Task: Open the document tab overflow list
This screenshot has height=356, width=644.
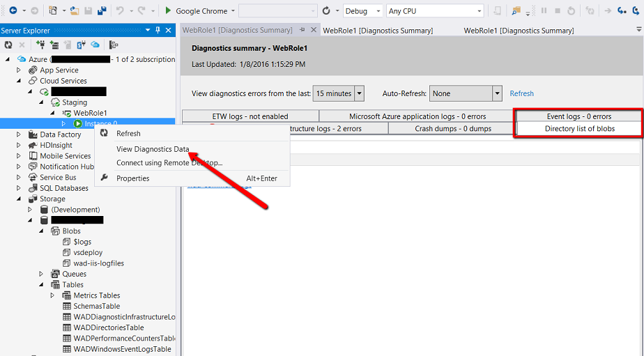Action: (x=638, y=29)
